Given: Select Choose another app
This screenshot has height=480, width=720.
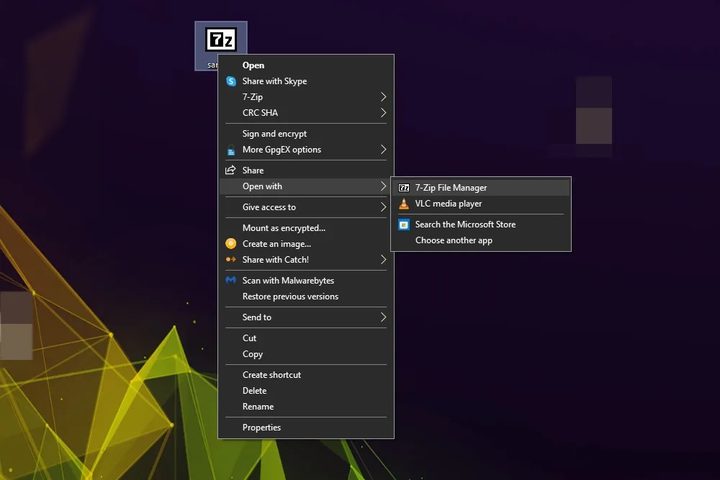Looking at the screenshot, I should click(453, 241).
